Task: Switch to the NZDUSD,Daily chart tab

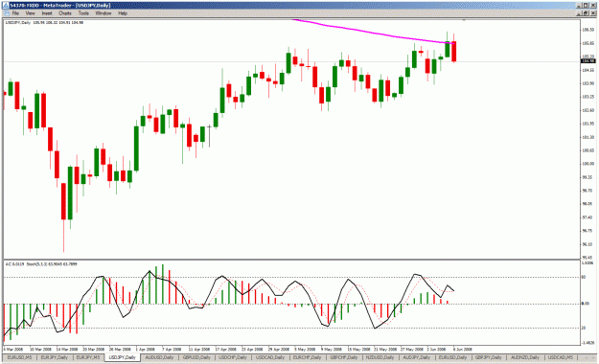Action: [x=380, y=357]
